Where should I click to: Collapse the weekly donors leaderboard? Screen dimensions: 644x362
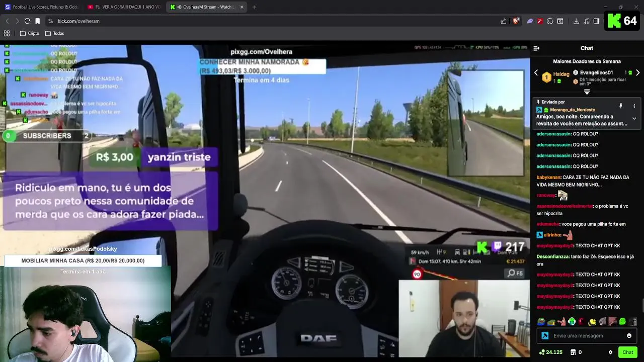[x=587, y=92]
